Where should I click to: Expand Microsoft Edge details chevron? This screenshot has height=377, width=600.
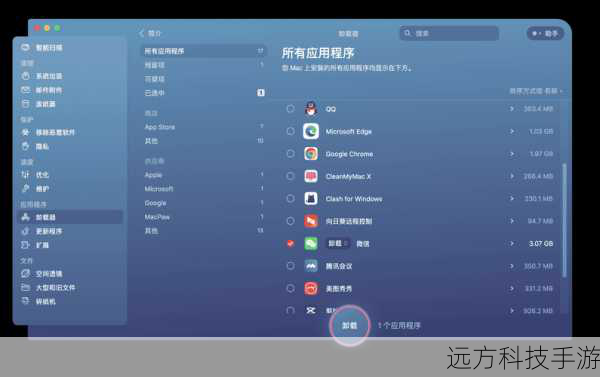pyautogui.click(x=512, y=131)
